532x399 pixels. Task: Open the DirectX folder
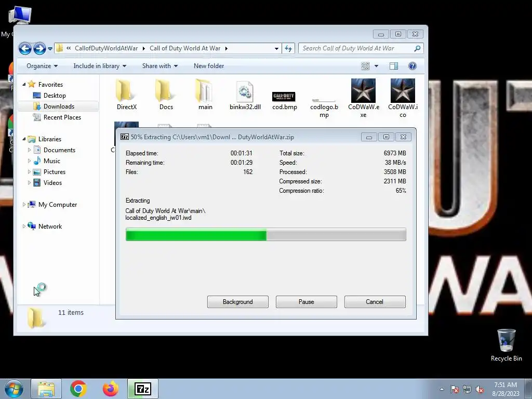tap(127, 95)
